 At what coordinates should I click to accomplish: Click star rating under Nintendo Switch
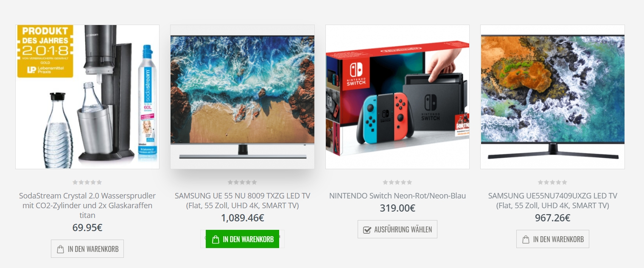397,182
